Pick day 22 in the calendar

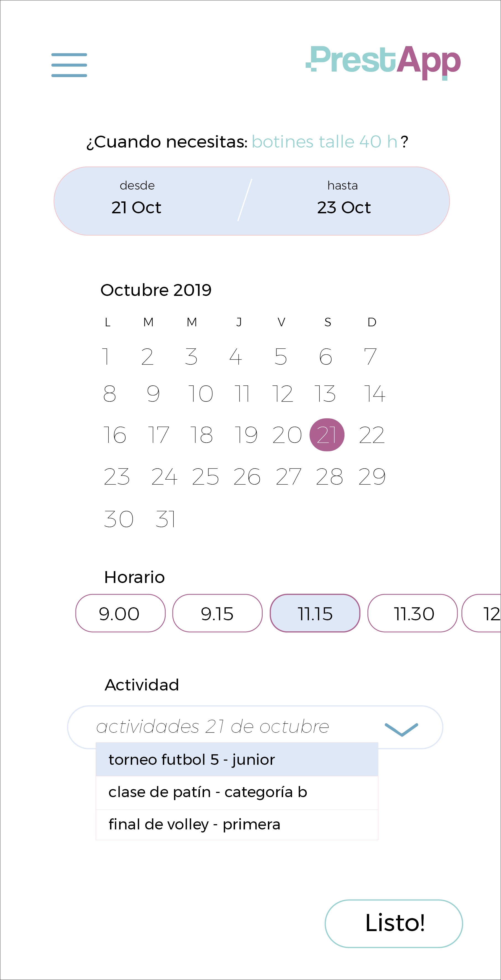click(x=372, y=435)
